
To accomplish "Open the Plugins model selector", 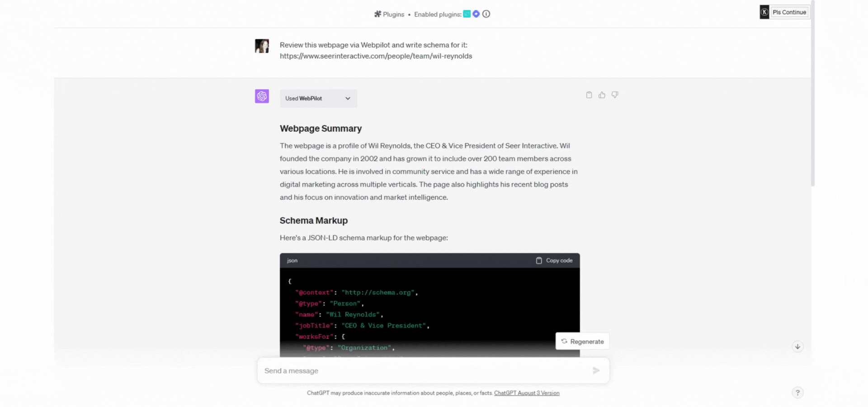I will 389,14.
